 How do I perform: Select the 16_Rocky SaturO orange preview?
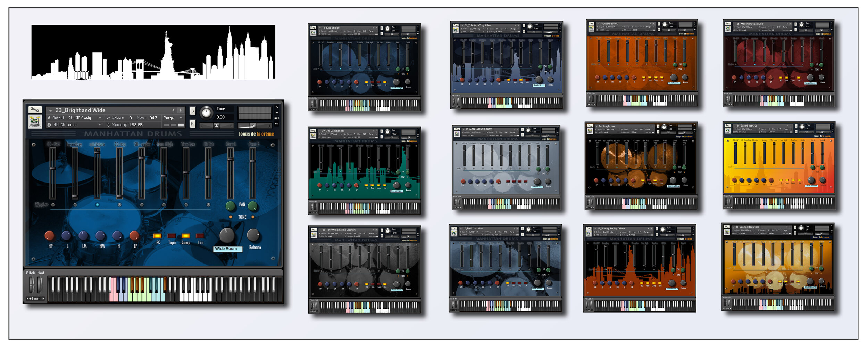[642, 63]
